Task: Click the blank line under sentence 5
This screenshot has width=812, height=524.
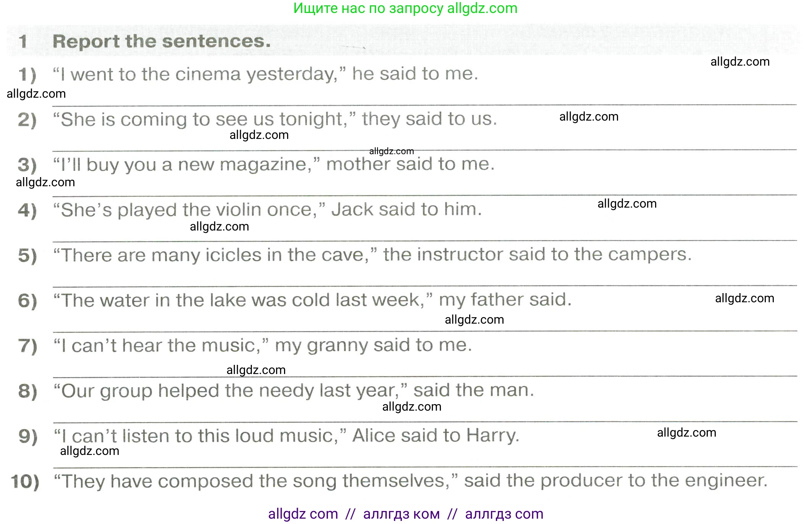Action: 424,286
